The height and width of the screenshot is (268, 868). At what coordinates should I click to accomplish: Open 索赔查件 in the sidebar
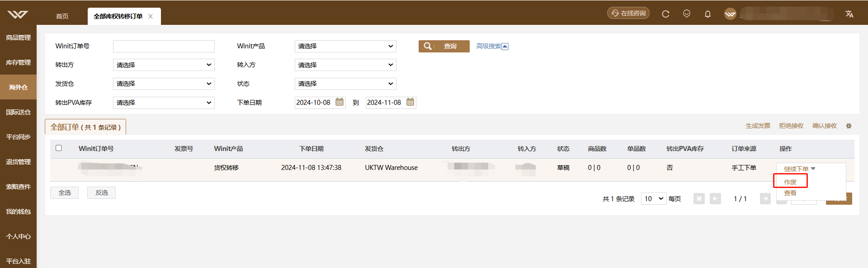[18, 187]
